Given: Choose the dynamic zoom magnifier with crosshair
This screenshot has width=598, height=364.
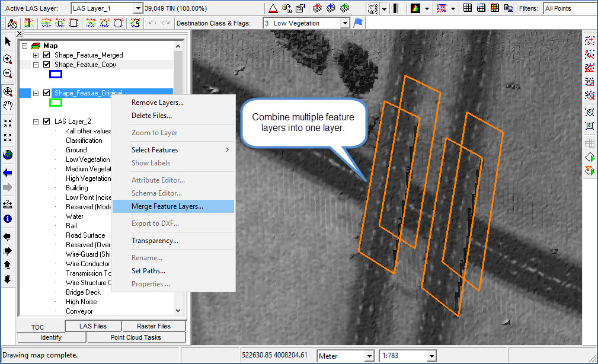Looking at the screenshot, I should tap(8, 91).
